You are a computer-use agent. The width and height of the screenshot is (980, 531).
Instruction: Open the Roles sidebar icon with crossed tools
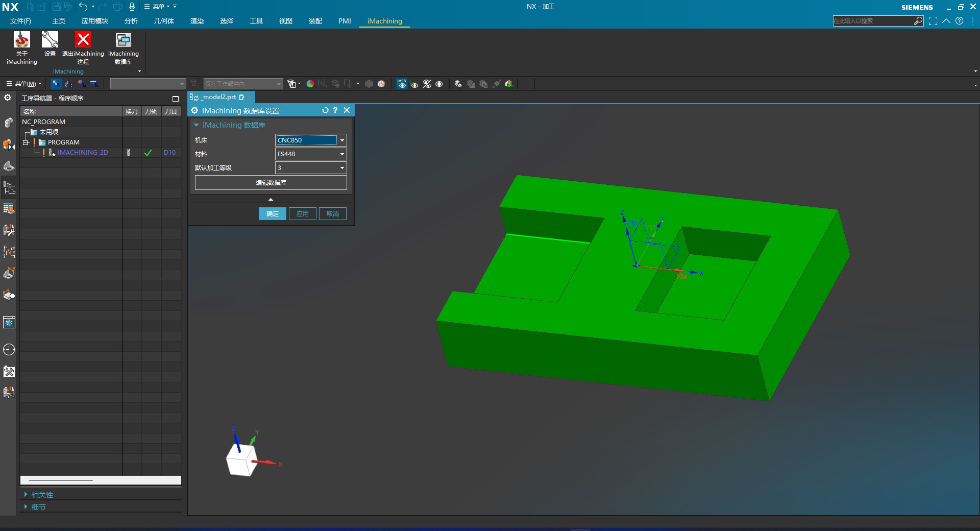point(9,371)
